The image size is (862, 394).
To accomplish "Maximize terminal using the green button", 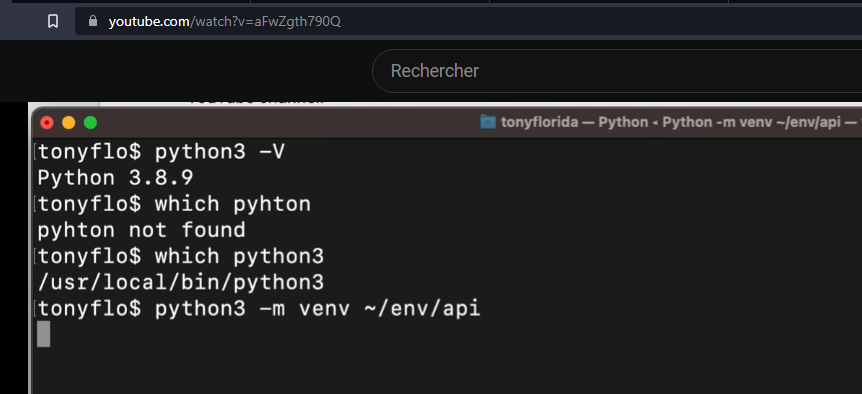I will coord(90,123).
